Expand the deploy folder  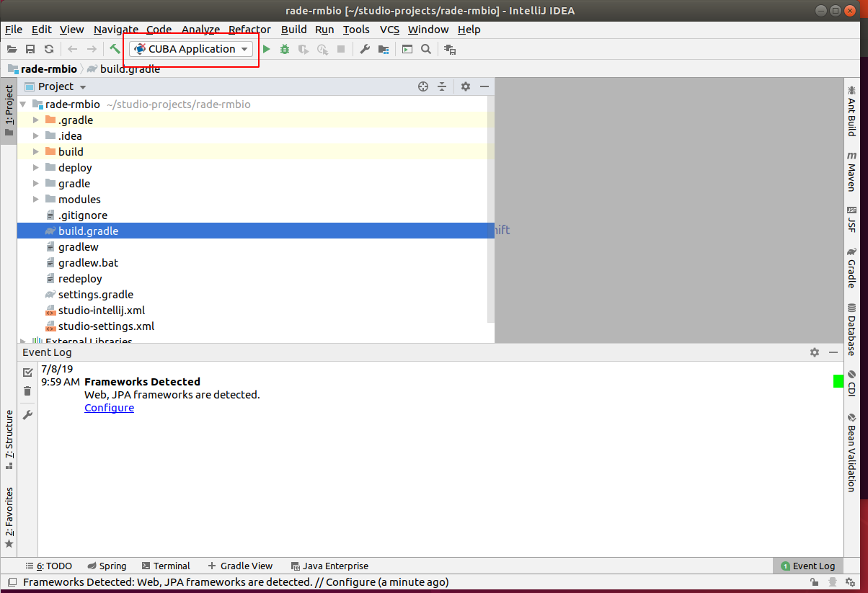coord(36,168)
